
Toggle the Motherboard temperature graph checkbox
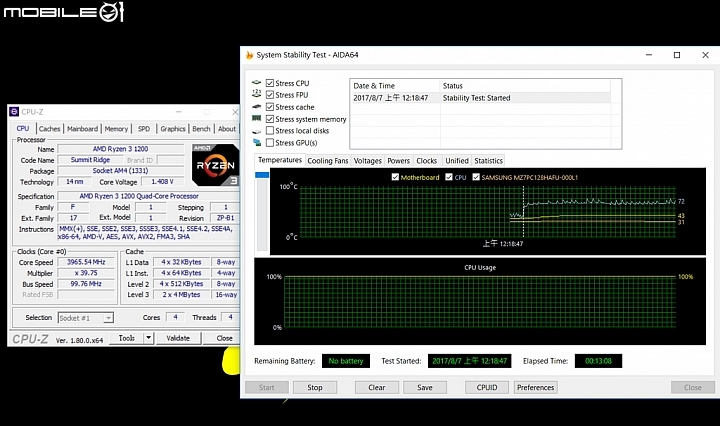tap(395, 177)
